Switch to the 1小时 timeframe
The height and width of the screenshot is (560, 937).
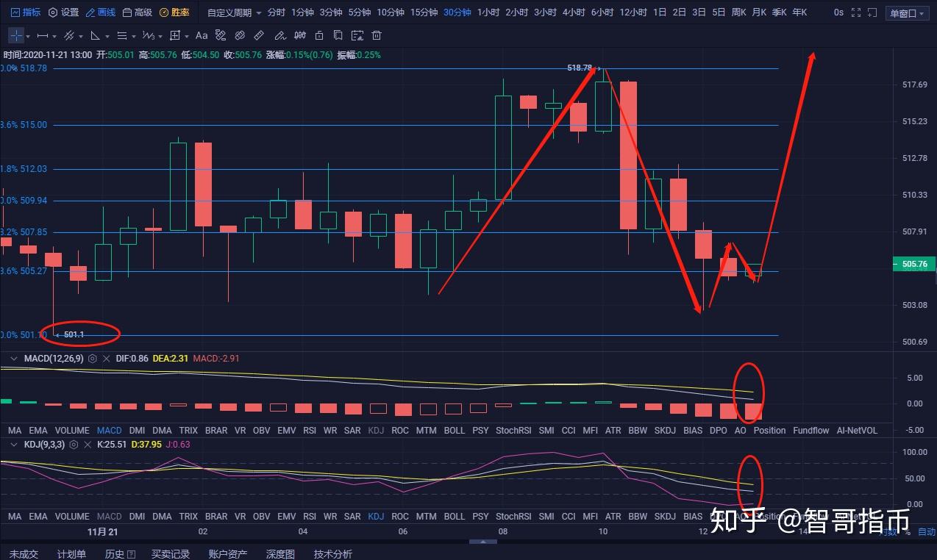point(488,12)
